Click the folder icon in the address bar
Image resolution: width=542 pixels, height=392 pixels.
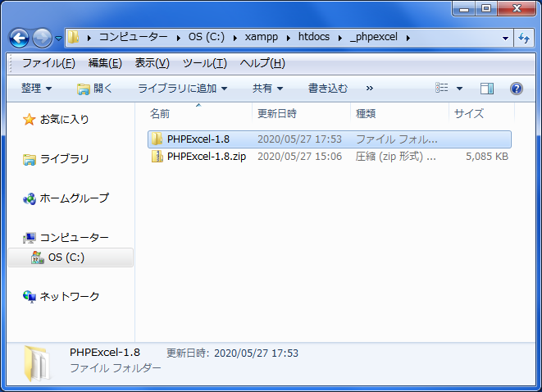pyautogui.click(x=73, y=37)
